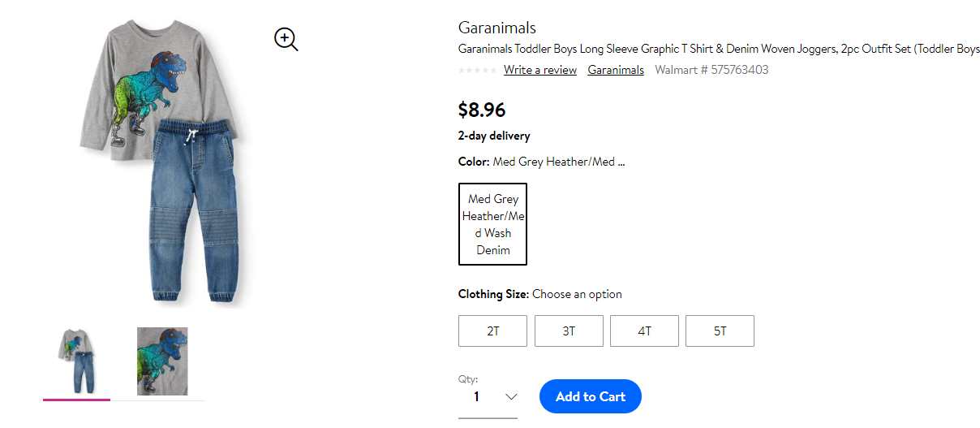Click the Walmart # 575763403 item number
The image size is (980, 428).
[x=711, y=70]
